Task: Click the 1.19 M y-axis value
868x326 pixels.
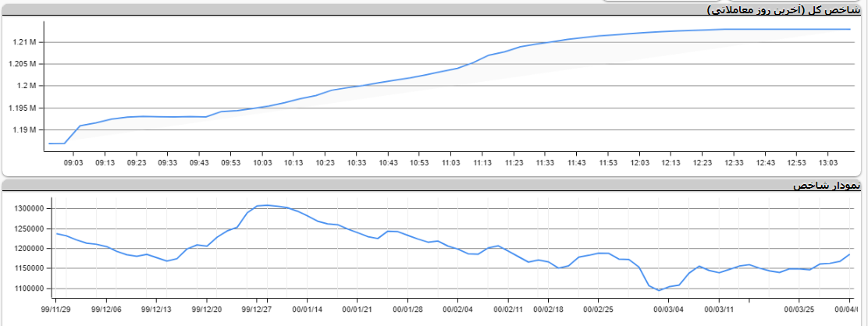Action: pyautogui.click(x=25, y=129)
